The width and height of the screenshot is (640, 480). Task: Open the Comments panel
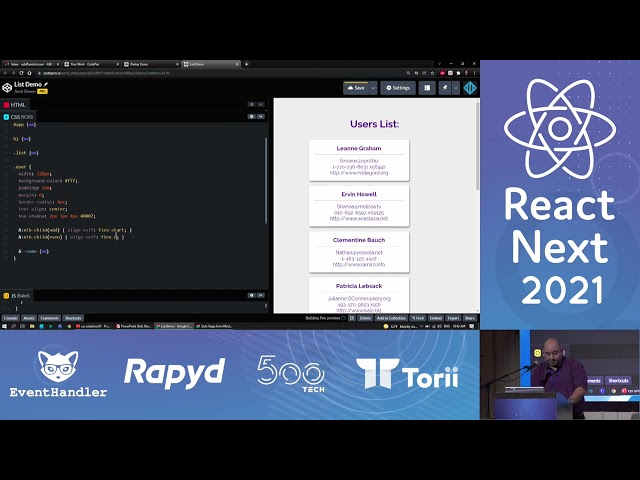pos(49,318)
